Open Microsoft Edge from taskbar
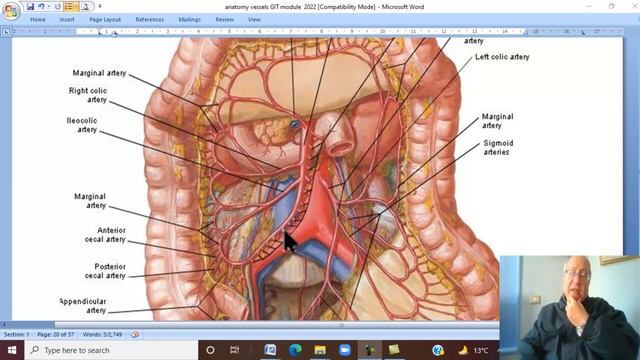The width and height of the screenshot is (640, 360). click(295, 350)
